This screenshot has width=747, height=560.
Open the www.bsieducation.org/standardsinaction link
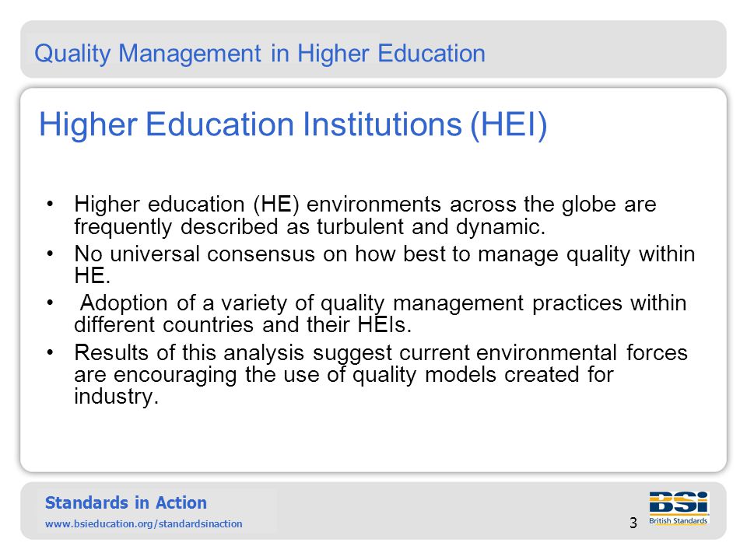coord(143,523)
